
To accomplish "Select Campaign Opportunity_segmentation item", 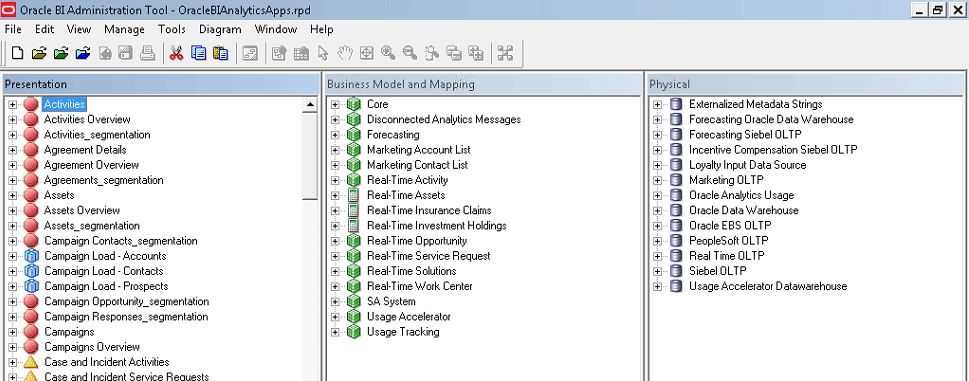I will [127, 301].
